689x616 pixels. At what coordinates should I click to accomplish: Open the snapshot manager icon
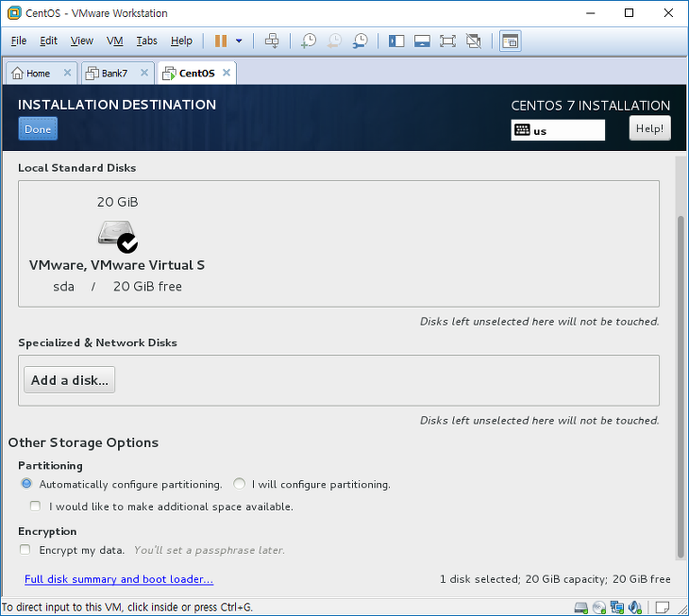click(x=361, y=41)
